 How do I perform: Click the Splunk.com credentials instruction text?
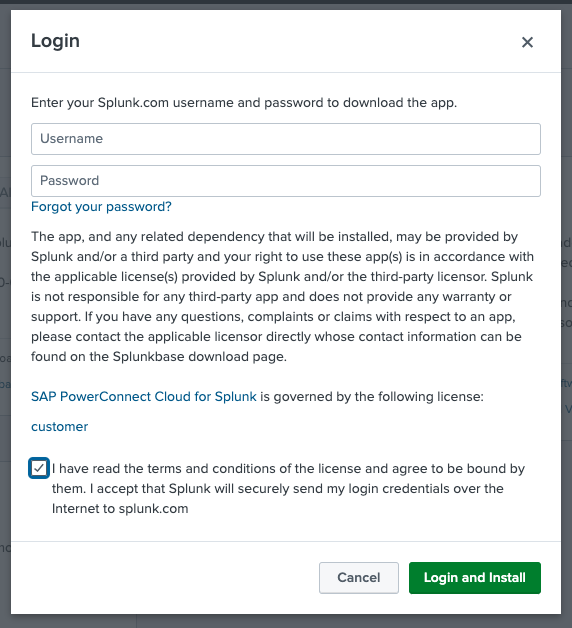point(244,103)
